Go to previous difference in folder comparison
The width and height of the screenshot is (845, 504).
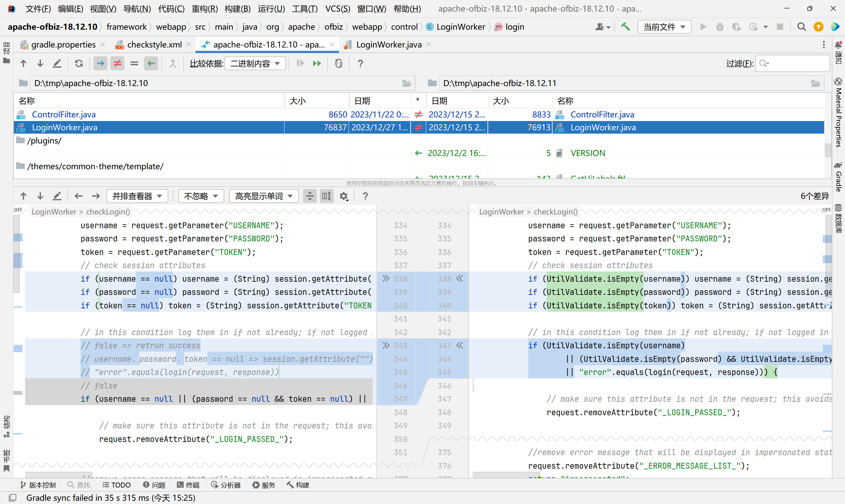pyautogui.click(x=23, y=64)
